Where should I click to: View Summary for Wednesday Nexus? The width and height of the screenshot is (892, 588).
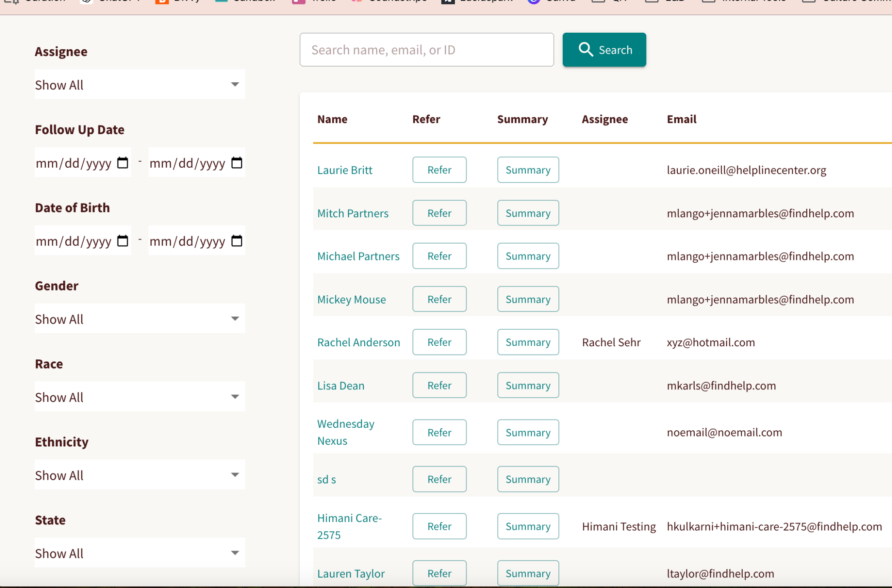528,433
